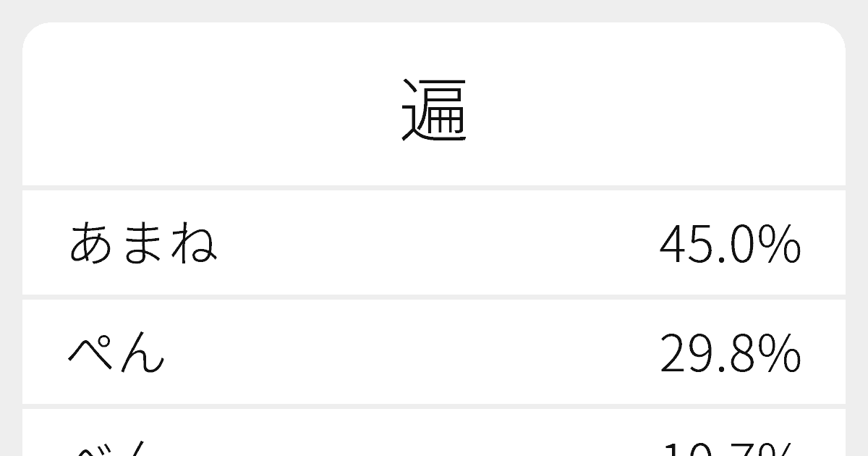Click divider between header and あまね row
The width and height of the screenshot is (868, 456).
click(434, 187)
